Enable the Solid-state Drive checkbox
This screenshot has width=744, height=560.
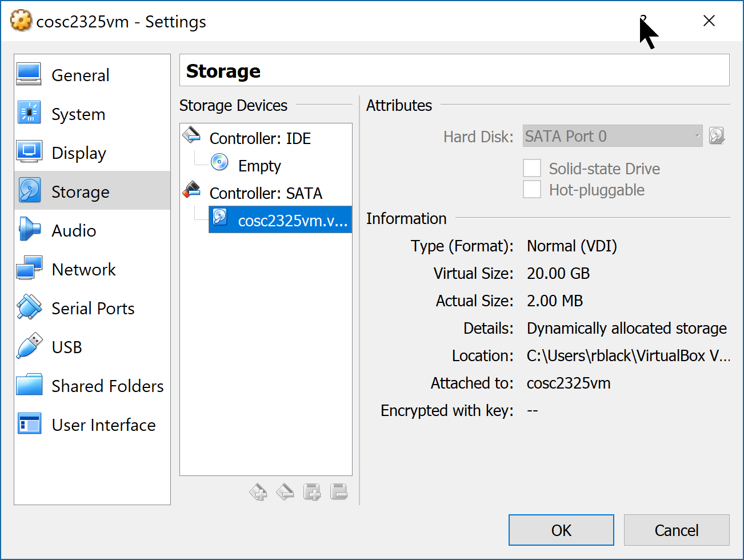[x=532, y=169]
